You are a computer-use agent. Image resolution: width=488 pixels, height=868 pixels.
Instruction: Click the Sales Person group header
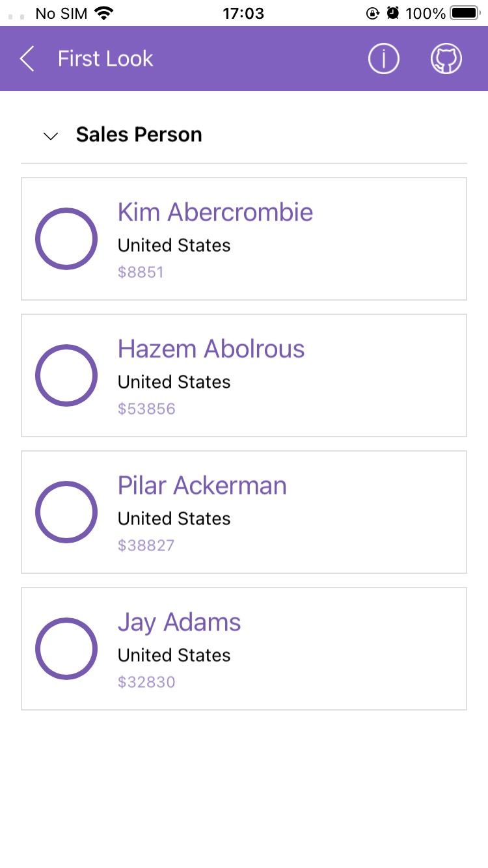(x=139, y=135)
